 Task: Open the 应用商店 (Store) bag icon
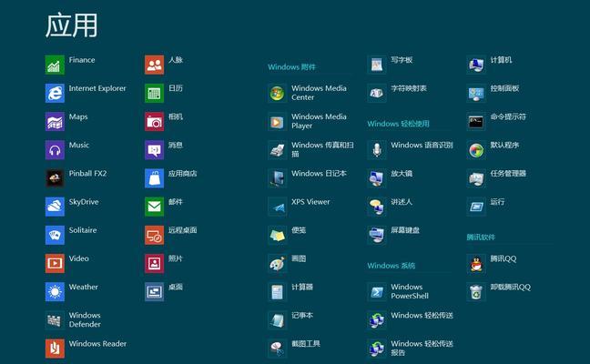[x=154, y=178]
